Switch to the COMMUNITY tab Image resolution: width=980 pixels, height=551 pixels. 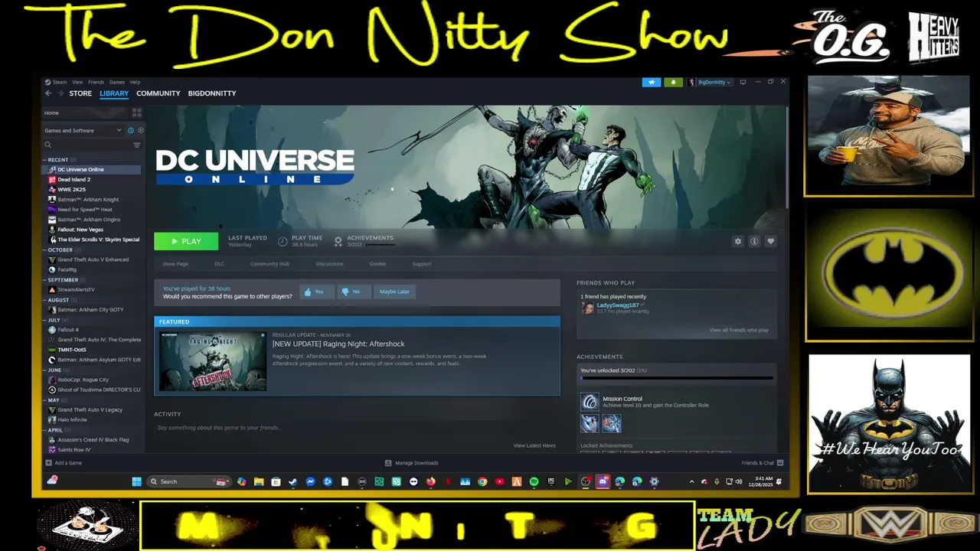[x=158, y=93]
